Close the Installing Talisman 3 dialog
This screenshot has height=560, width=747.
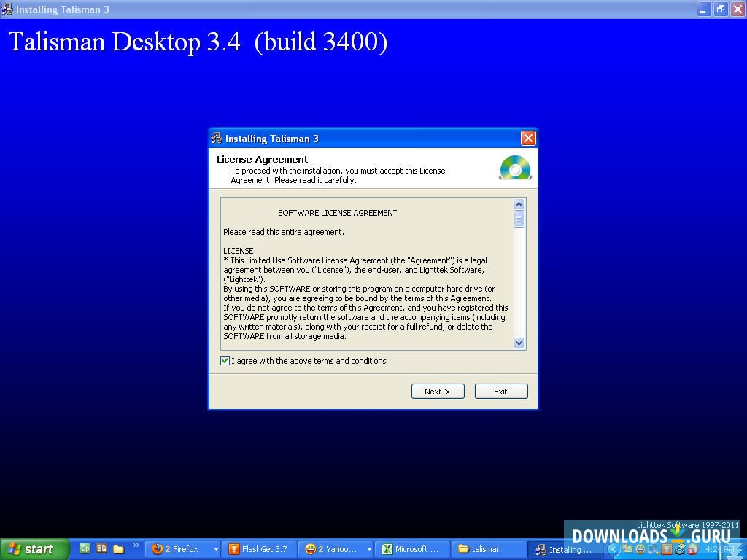click(528, 139)
